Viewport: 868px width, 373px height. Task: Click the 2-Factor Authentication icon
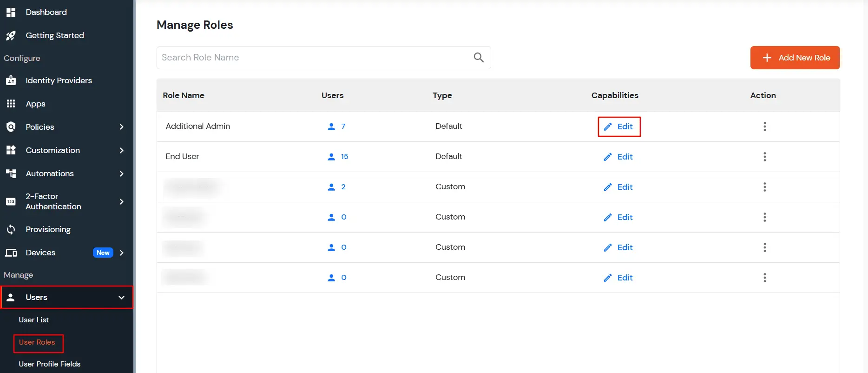coord(11,201)
